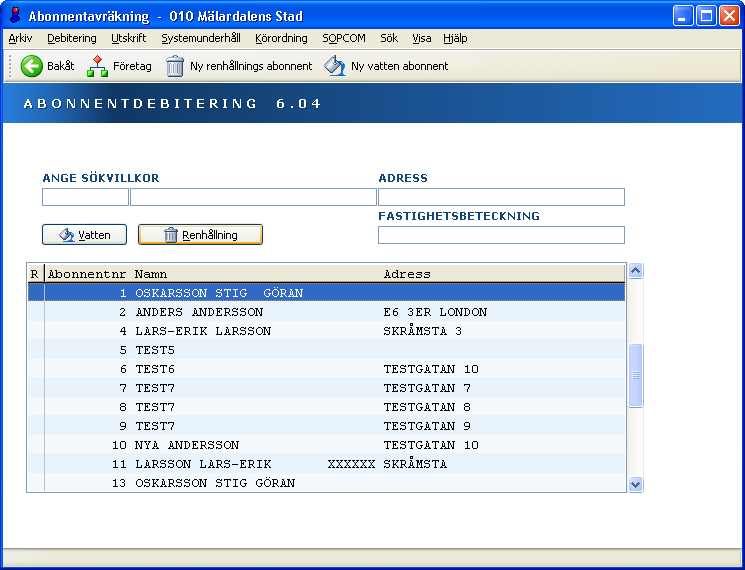Screen dimensions: 745x570
Task: Select TEST7 row with address TESTGATAN 9
Action: point(326,426)
